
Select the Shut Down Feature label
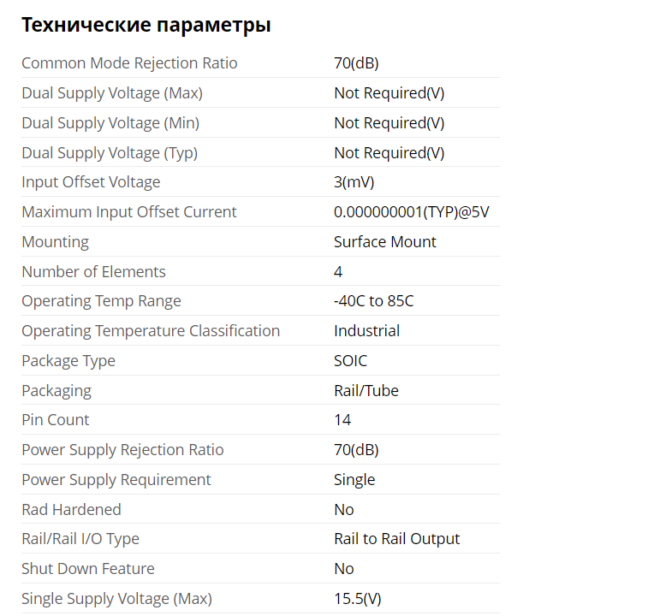click(87, 569)
